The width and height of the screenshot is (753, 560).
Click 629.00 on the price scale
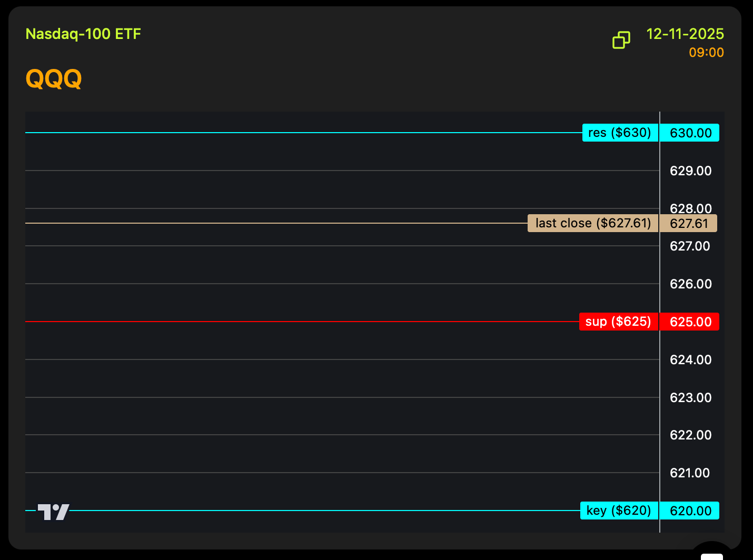click(690, 171)
